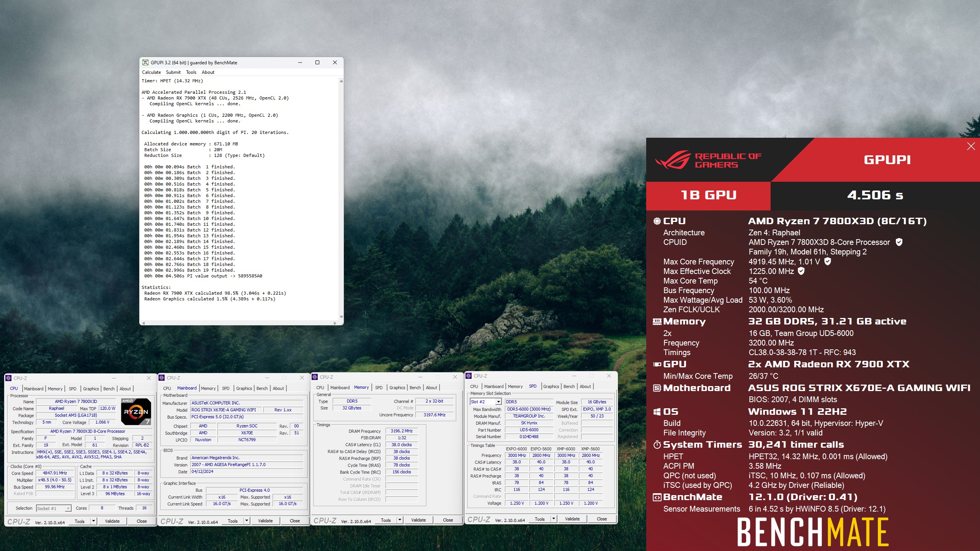Open About tab in first CPU-Z window
Screen dimensions: 980x551
(125, 389)
